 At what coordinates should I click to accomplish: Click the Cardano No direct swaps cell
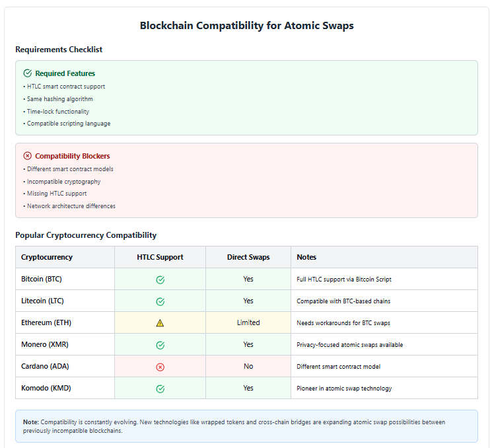pos(248,366)
